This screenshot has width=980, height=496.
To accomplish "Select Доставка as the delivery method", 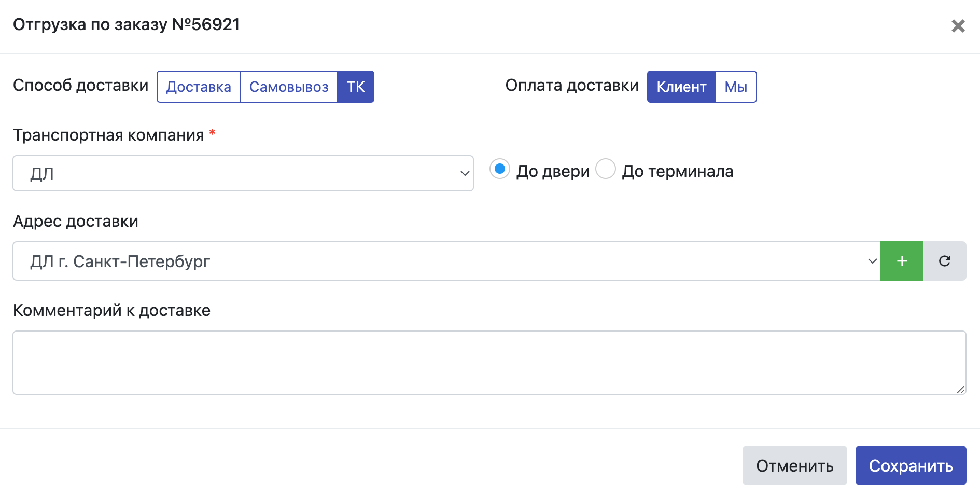I will (199, 87).
